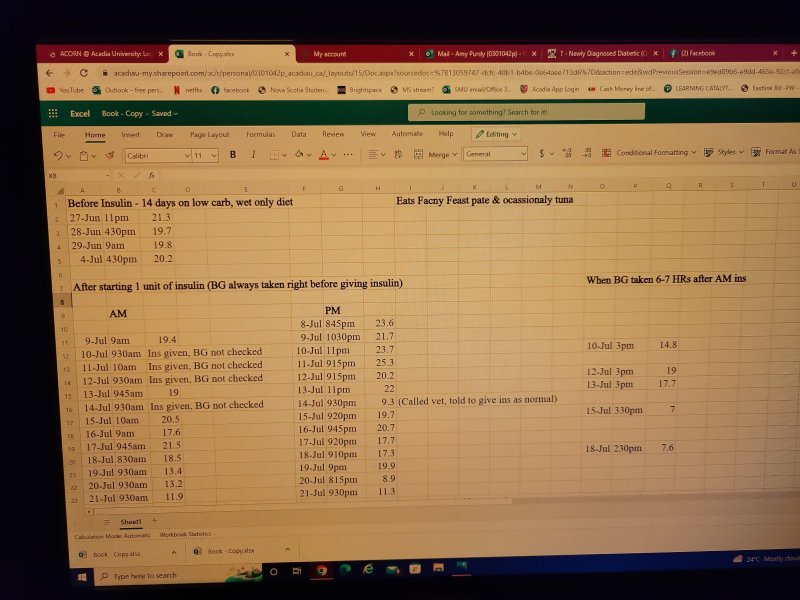This screenshot has width=800, height=600.
Task: Open the Excel app launcher grid
Action: pyautogui.click(x=52, y=114)
